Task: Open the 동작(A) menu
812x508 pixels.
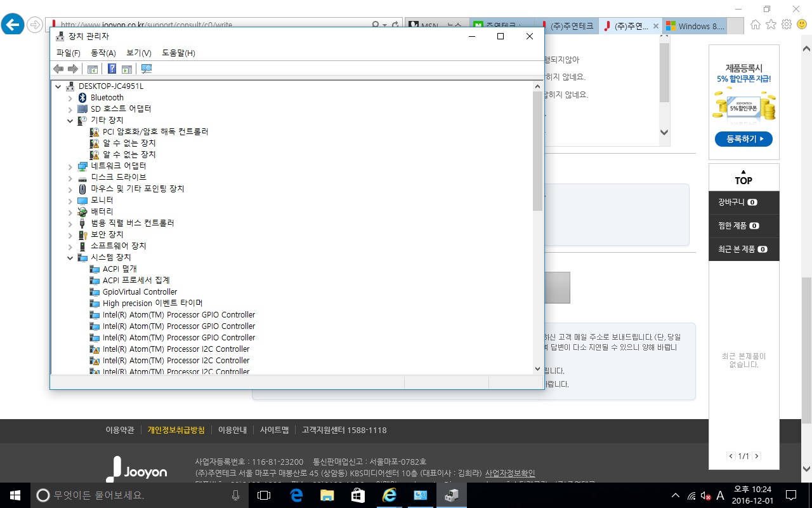Action: point(103,53)
